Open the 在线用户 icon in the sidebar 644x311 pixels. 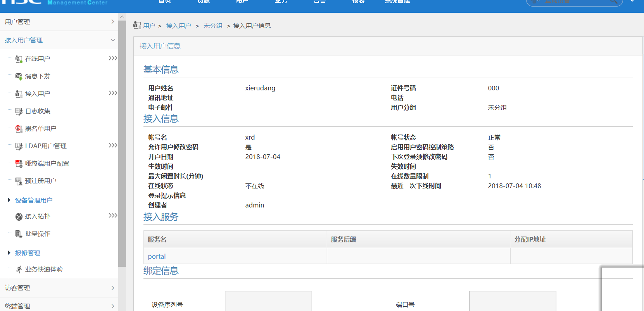click(x=19, y=59)
